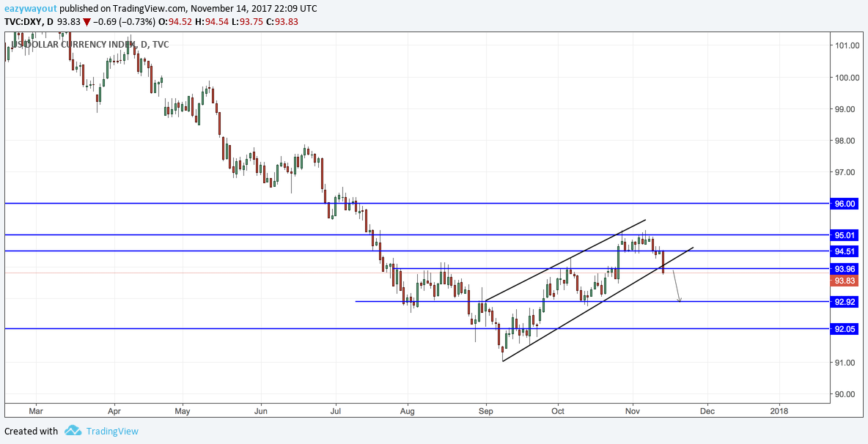Select the 94.51 price level label
Viewport: 868px width, 444px height.
(845, 251)
